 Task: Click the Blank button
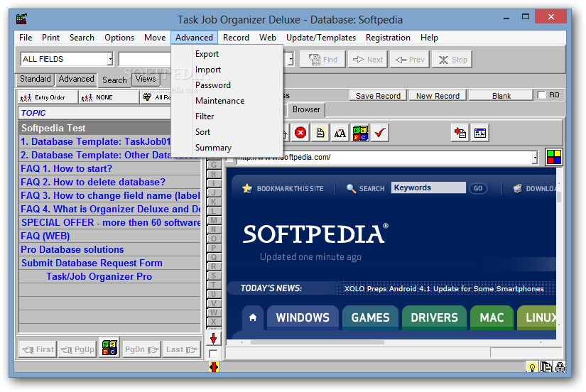[501, 96]
